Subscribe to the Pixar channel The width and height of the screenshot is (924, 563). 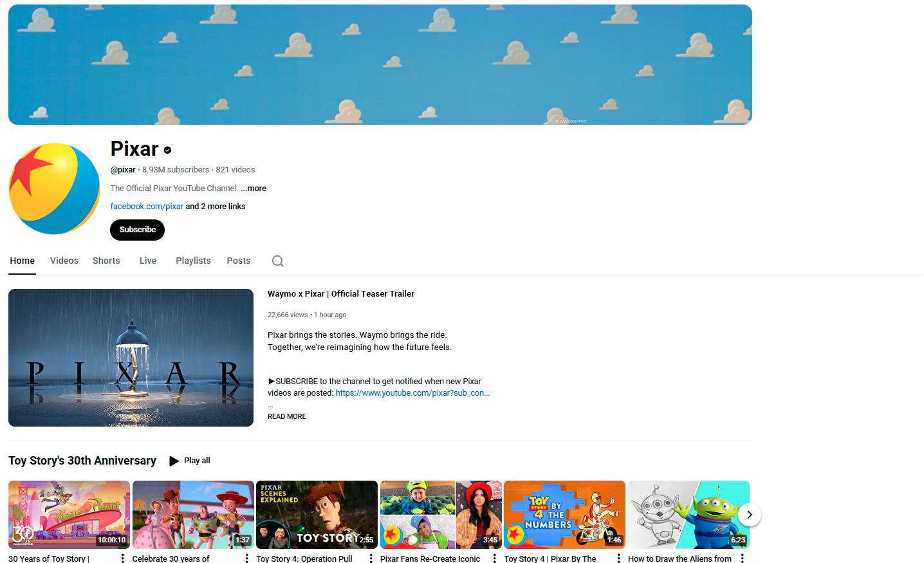point(137,230)
